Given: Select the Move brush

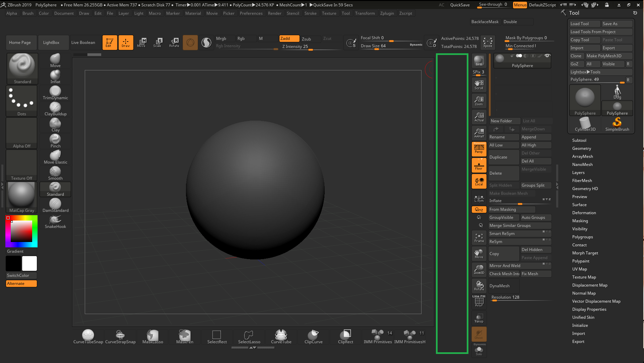Looking at the screenshot, I should pos(55,60).
